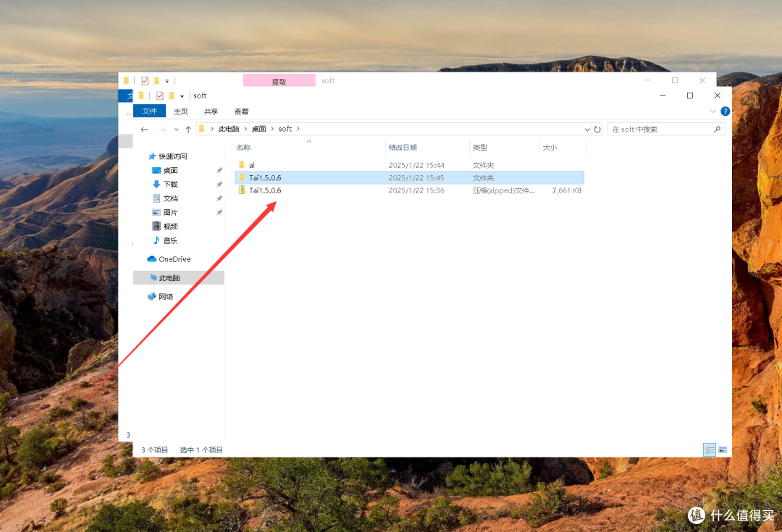
Task: Open 桌面 in the sidebar
Action: coord(171,171)
